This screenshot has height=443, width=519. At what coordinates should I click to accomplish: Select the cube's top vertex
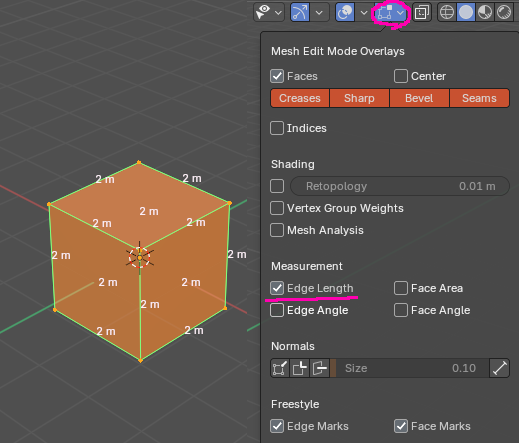[x=139, y=163]
